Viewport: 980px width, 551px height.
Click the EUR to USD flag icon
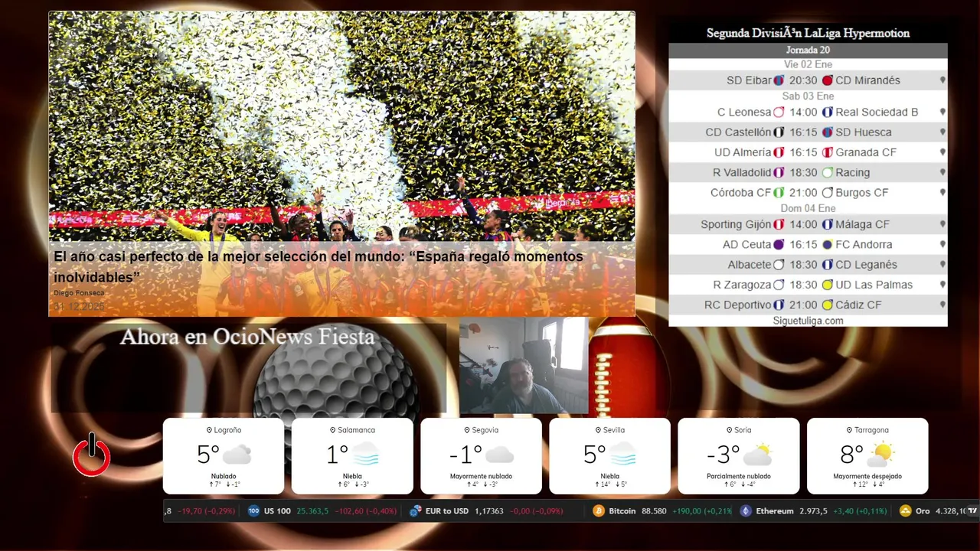point(416,510)
